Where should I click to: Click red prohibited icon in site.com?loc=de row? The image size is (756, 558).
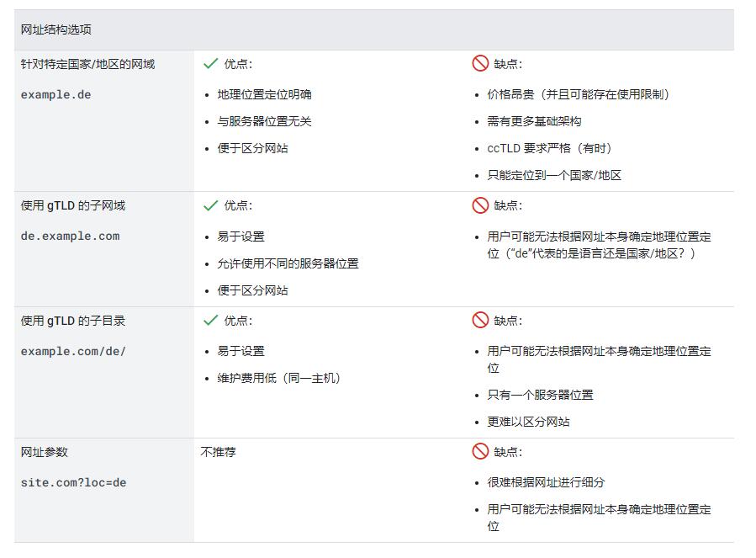point(480,452)
